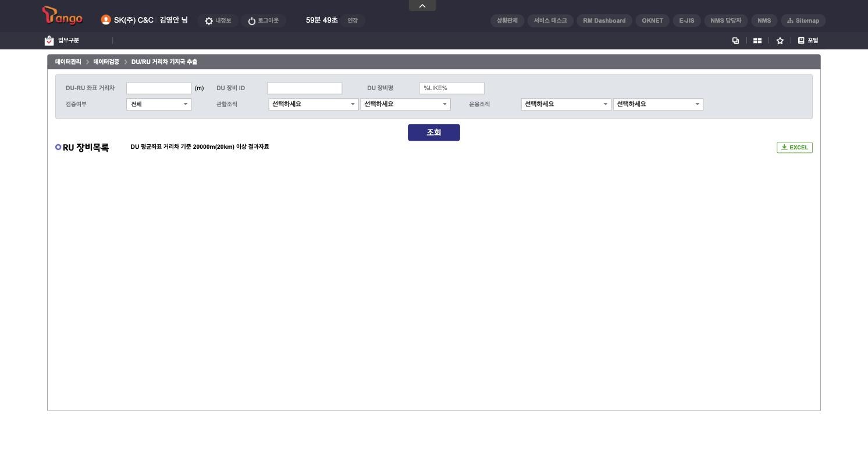Go to RM Dashboard

[604, 21]
